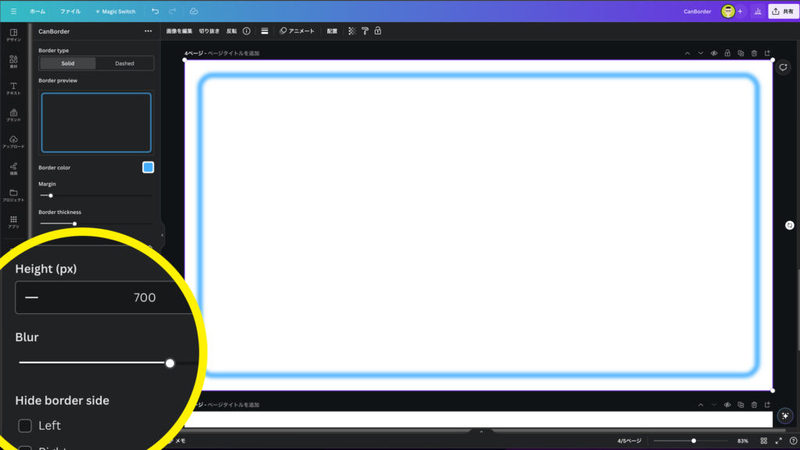Open the Border color swatch
800x450 pixels.
pos(148,167)
